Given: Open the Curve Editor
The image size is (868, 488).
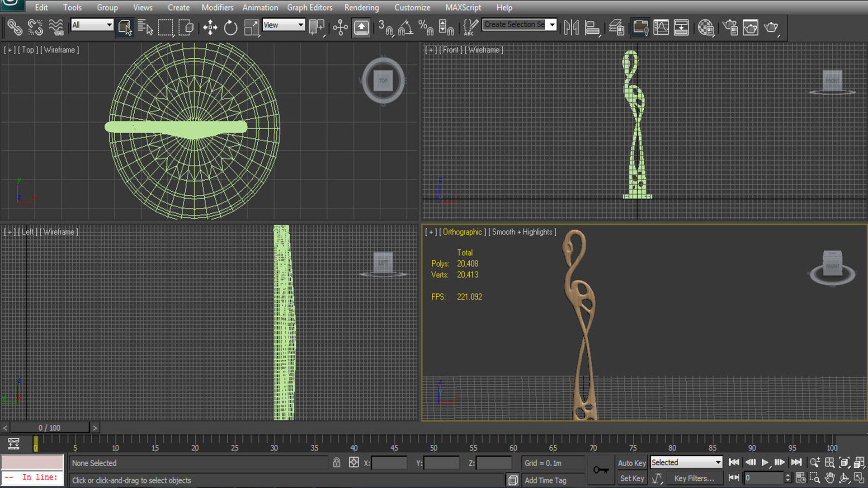Looking at the screenshot, I should pyautogui.click(x=661, y=27).
